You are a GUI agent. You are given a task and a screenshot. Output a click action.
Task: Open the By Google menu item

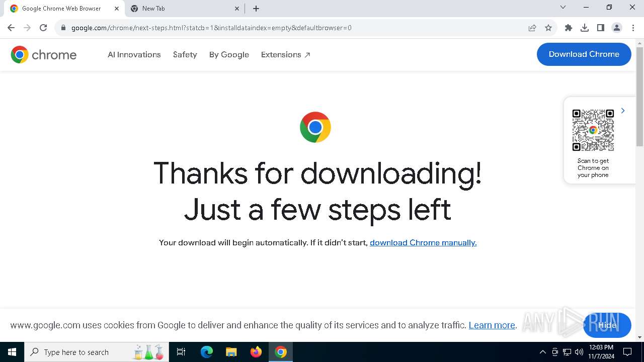pos(229,54)
